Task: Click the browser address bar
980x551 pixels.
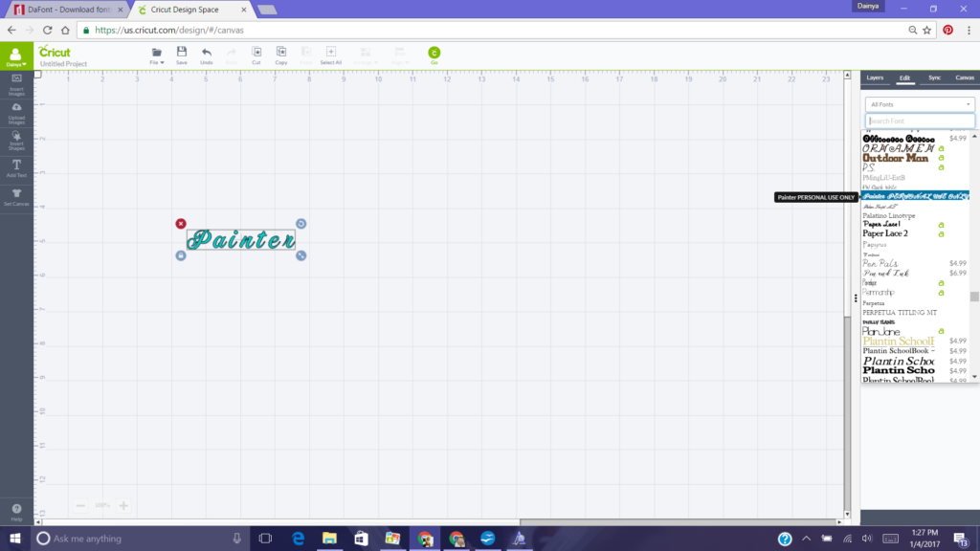Action: pos(494,30)
